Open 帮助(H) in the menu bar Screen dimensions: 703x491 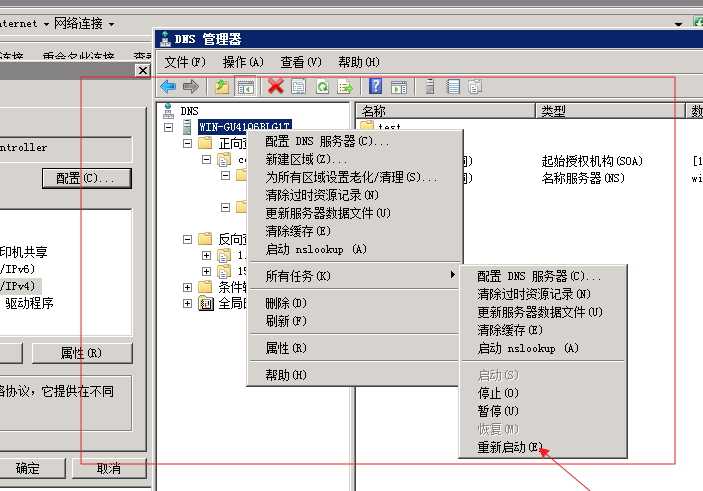tap(359, 62)
